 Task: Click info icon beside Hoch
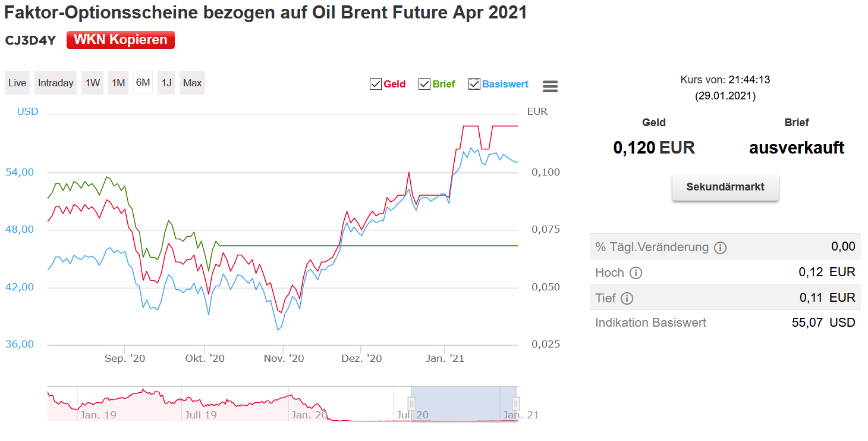tap(636, 273)
